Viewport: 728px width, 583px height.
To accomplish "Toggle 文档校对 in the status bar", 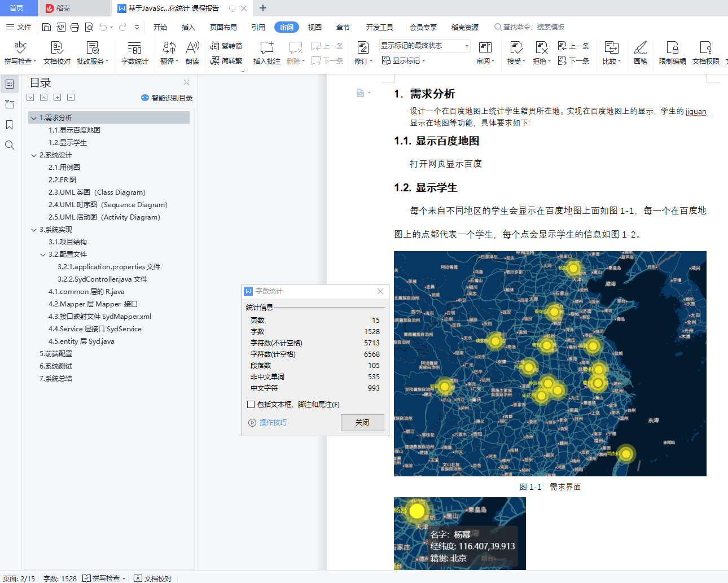I will (152, 578).
